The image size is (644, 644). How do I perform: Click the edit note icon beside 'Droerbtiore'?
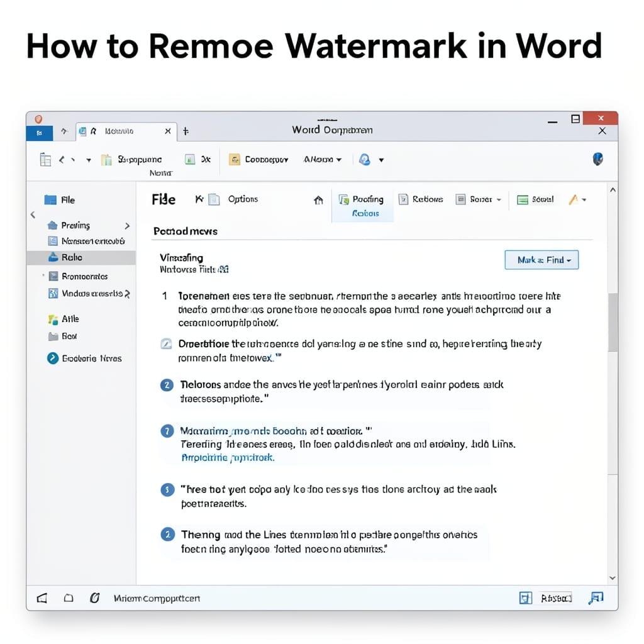(166, 344)
